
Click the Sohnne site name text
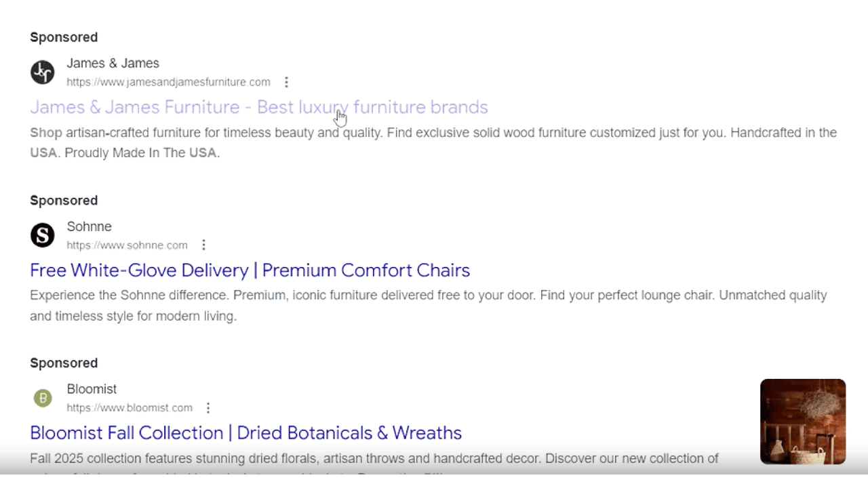click(x=89, y=226)
